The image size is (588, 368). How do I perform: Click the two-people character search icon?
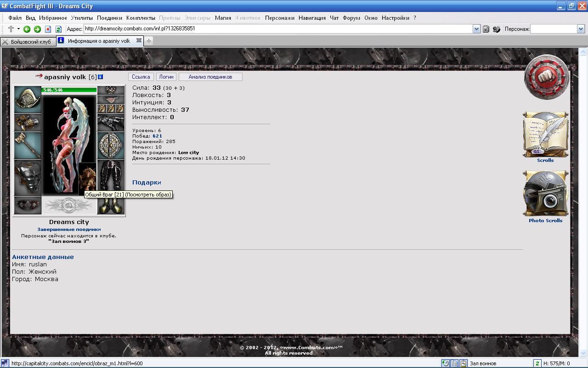pos(497,29)
